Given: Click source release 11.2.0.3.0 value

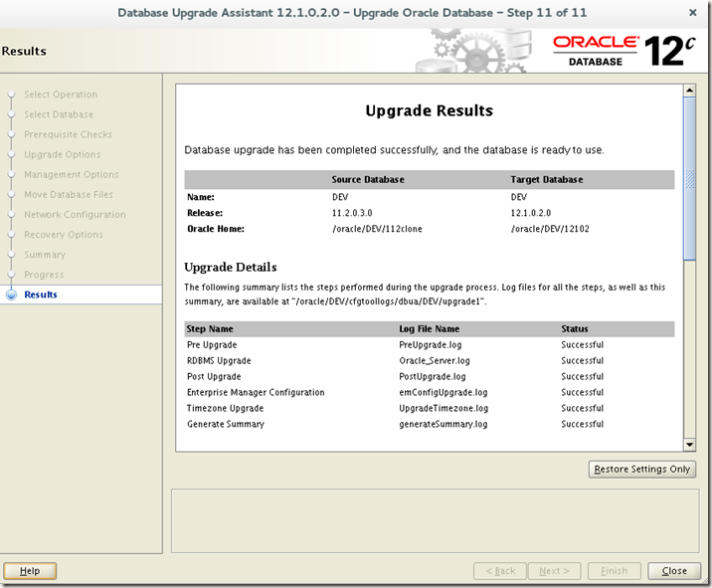Looking at the screenshot, I should tap(352, 213).
